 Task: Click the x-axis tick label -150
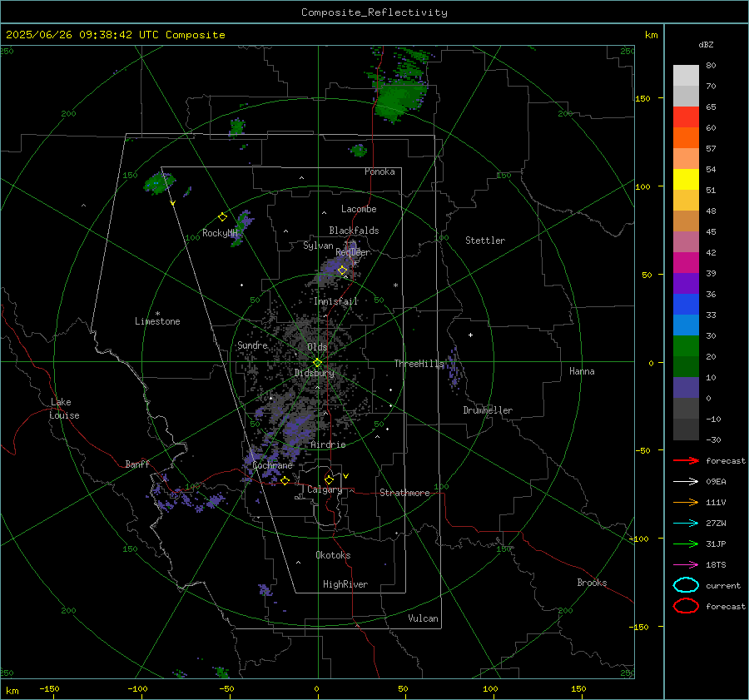click(49, 688)
